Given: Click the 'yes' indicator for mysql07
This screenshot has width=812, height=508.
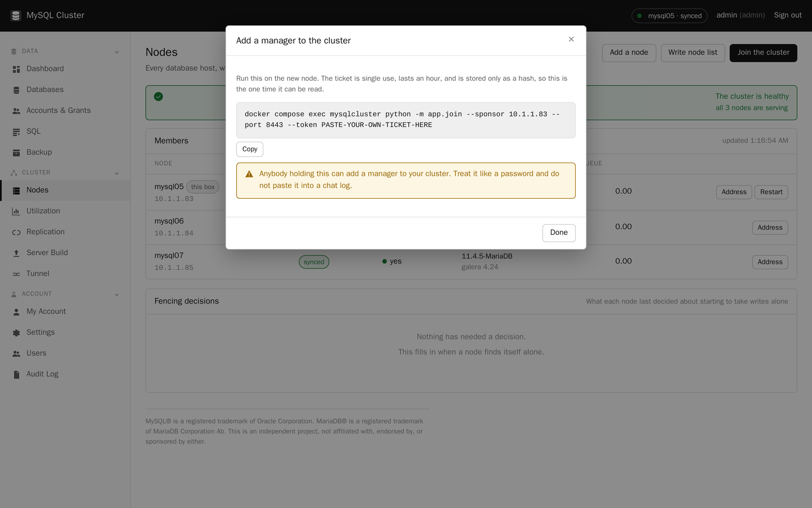Looking at the screenshot, I should point(392,261).
